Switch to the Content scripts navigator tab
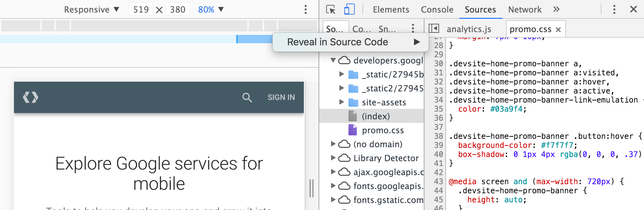The height and width of the screenshot is (210, 644). [361, 29]
